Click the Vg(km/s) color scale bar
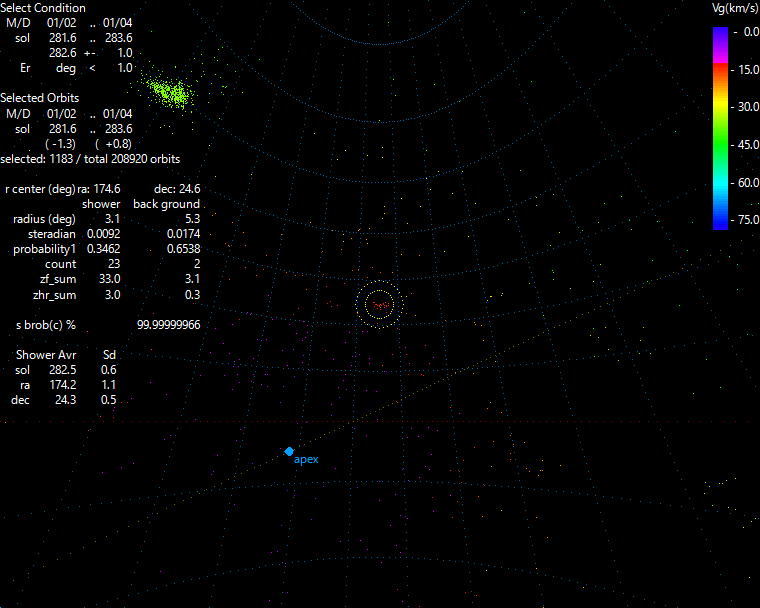 tap(720, 128)
